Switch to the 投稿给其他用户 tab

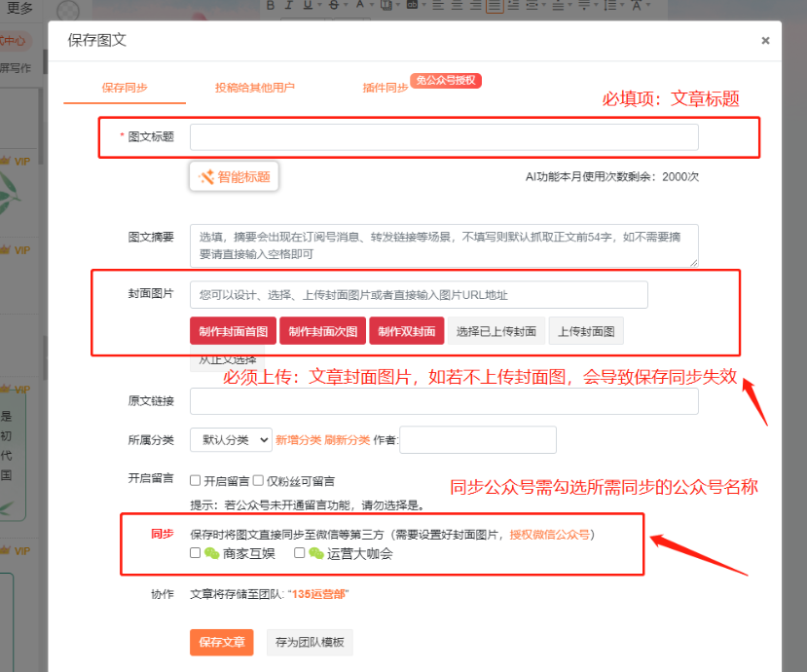(x=255, y=88)
